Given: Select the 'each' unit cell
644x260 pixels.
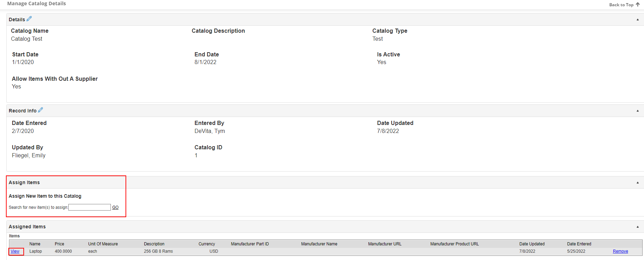Looking at the screenshot, I should click(92, 251).
